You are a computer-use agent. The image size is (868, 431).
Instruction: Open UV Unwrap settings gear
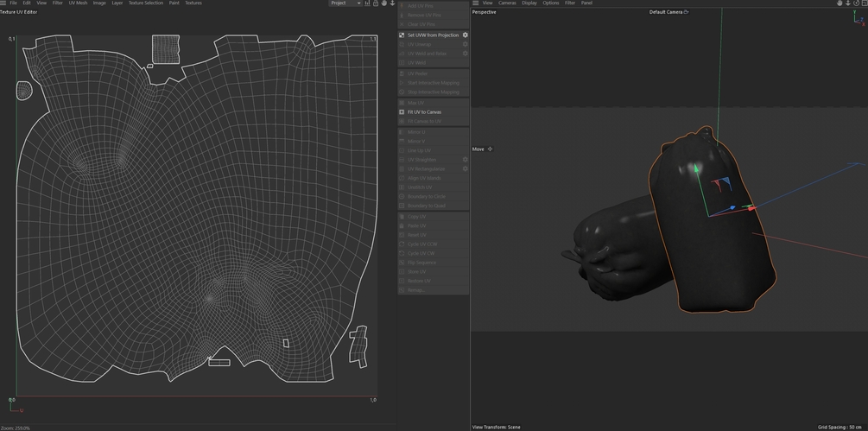tap(465, 44)
